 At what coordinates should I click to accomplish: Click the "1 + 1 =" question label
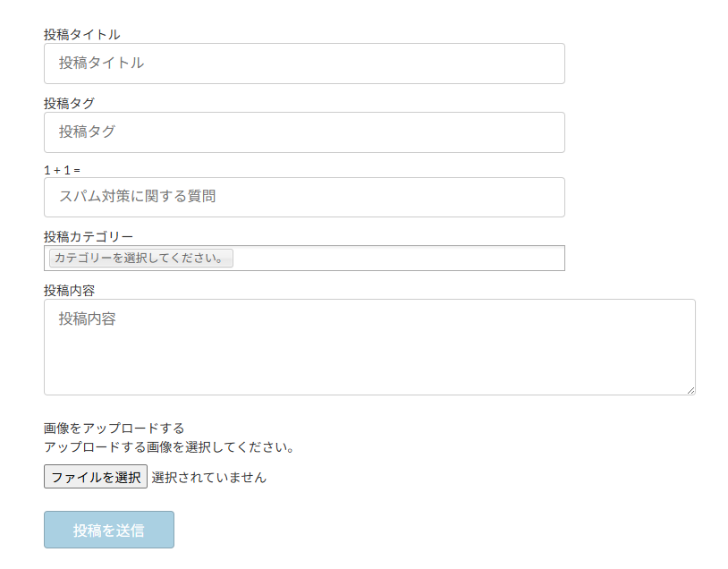click(63, 170)
